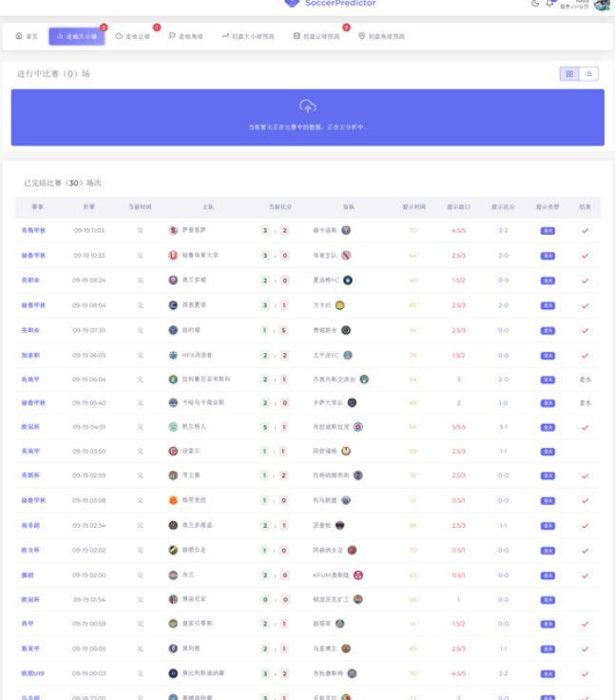Click the 主队 column header
Screen dimensions: 615x700
click(208, 206)
